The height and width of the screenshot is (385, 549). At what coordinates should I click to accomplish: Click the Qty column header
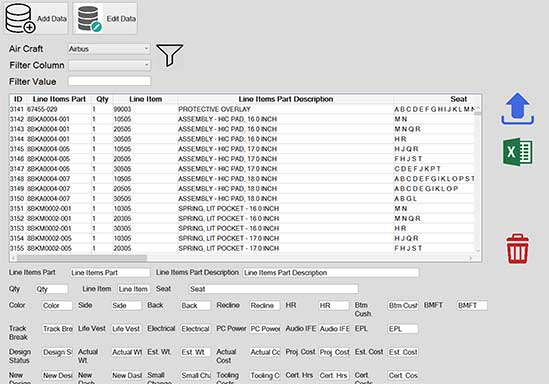coord(102,99)
